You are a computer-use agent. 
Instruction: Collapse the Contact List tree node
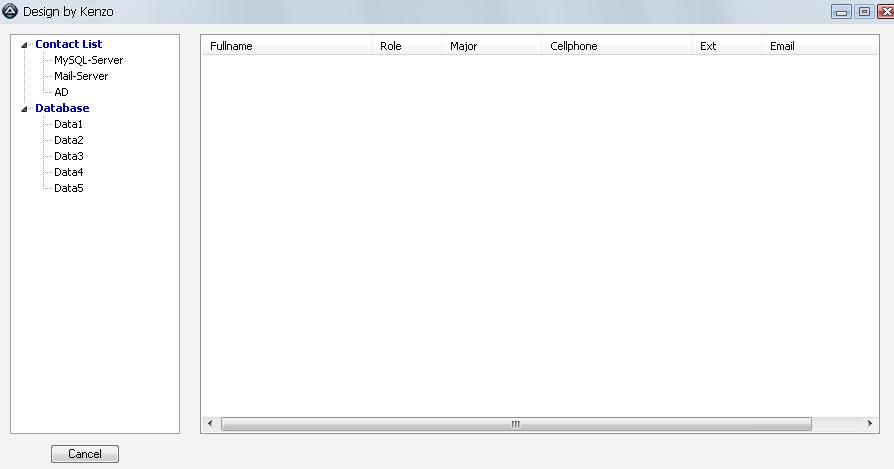coord(25,45)
